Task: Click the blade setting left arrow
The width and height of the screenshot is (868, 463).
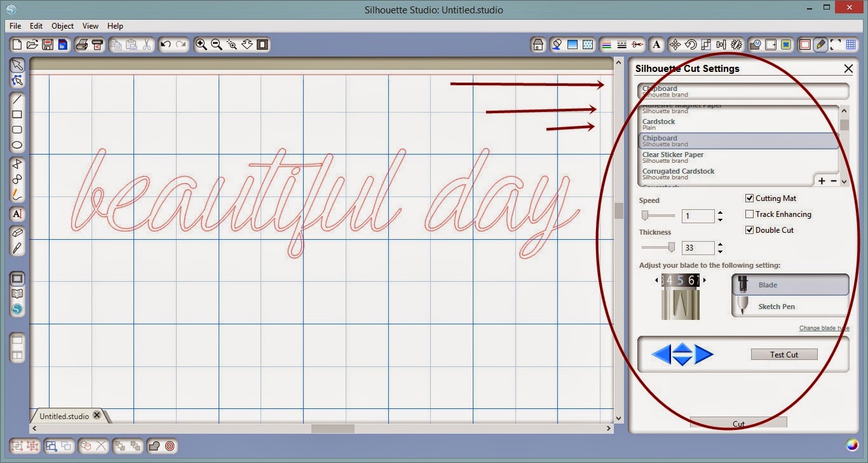Action: (657, 280)
